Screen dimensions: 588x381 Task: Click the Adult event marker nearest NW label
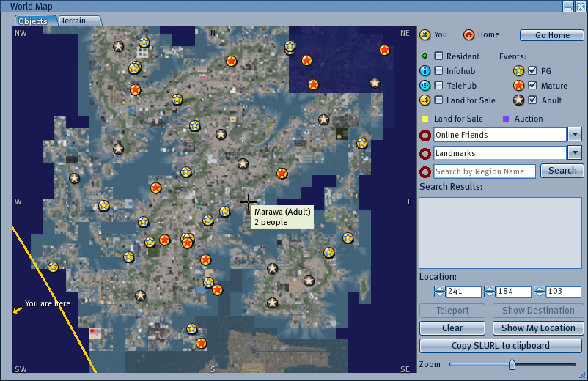119,46
